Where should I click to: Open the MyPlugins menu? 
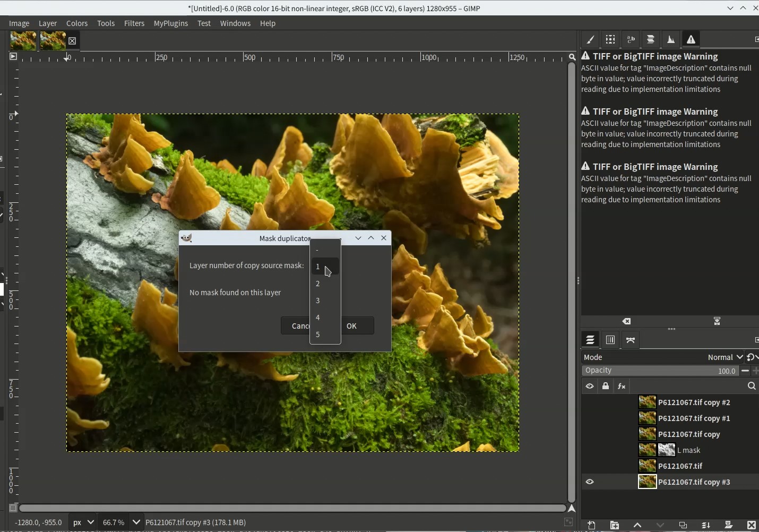171,23
